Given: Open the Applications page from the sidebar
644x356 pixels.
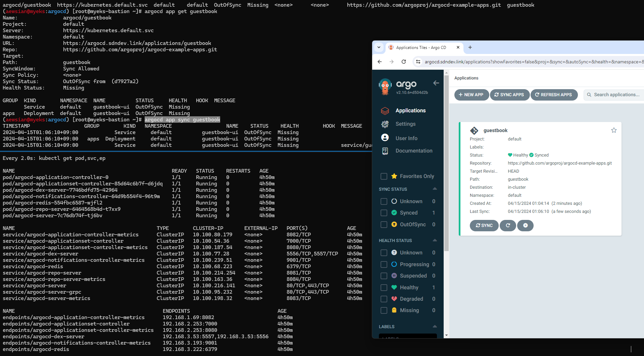Looking at the screenshot, I should [410, 111].
